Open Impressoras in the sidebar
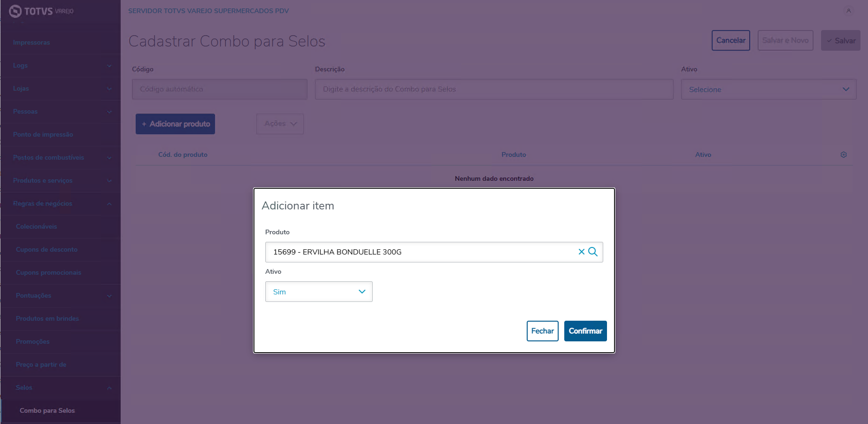868x424 pixels. click(x=31, y=43)
